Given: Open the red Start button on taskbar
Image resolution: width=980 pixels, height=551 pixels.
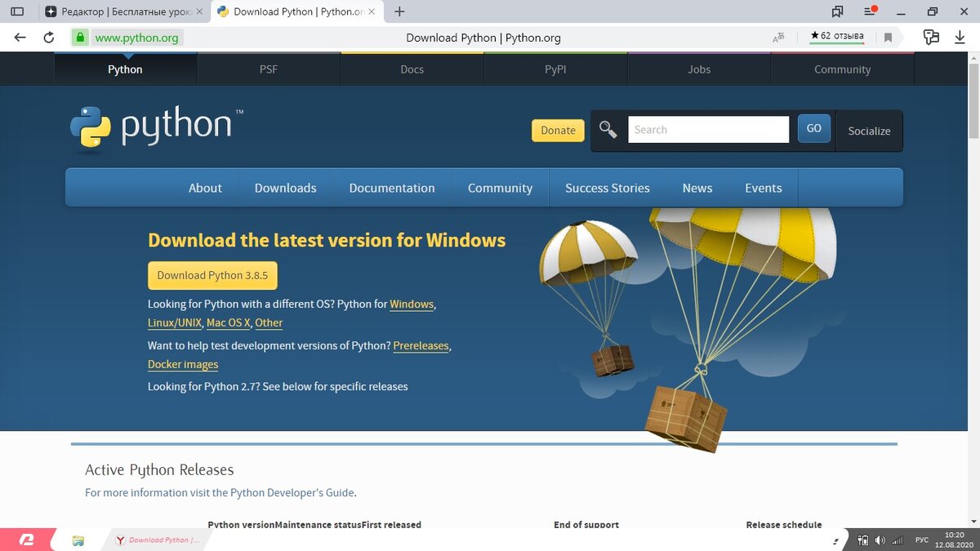Looking at the screenshot, I should (x=26, y=540).
